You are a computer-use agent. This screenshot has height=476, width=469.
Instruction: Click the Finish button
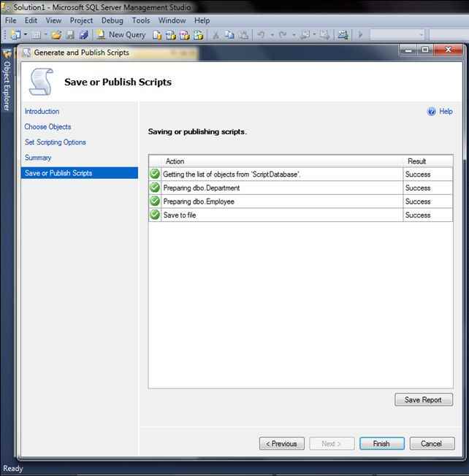click(382, 444)
